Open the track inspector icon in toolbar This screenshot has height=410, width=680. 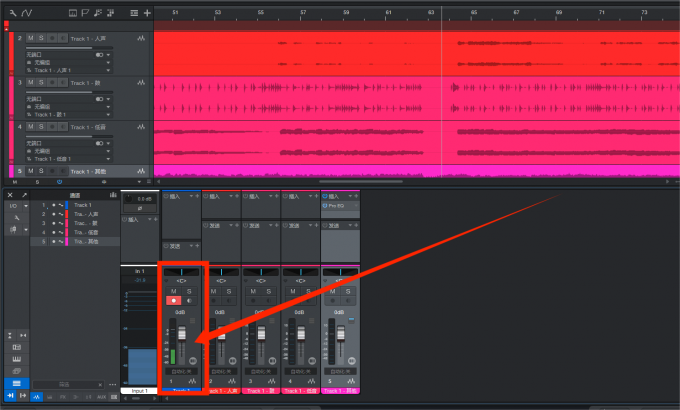point(73,13)
